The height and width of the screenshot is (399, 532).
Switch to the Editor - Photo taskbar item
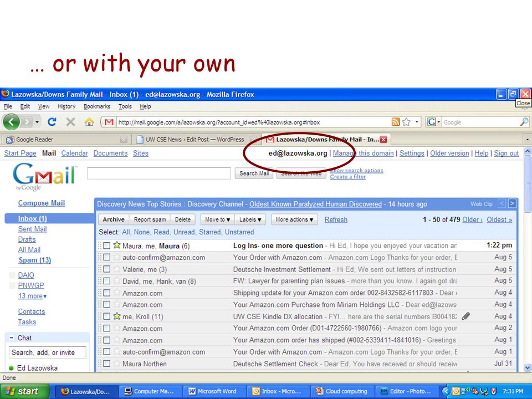(x=406, y=391)
